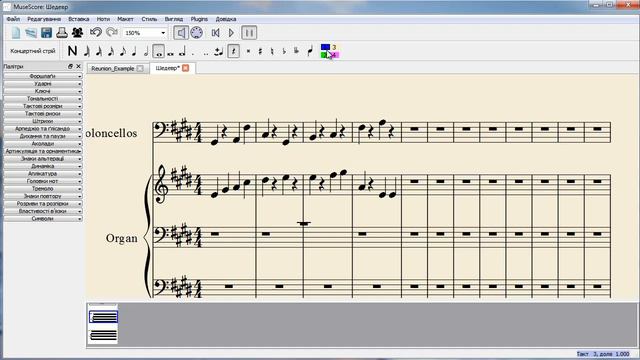Expand the Тремоло palette
The image size is (640, 360).
coord(43,189)
